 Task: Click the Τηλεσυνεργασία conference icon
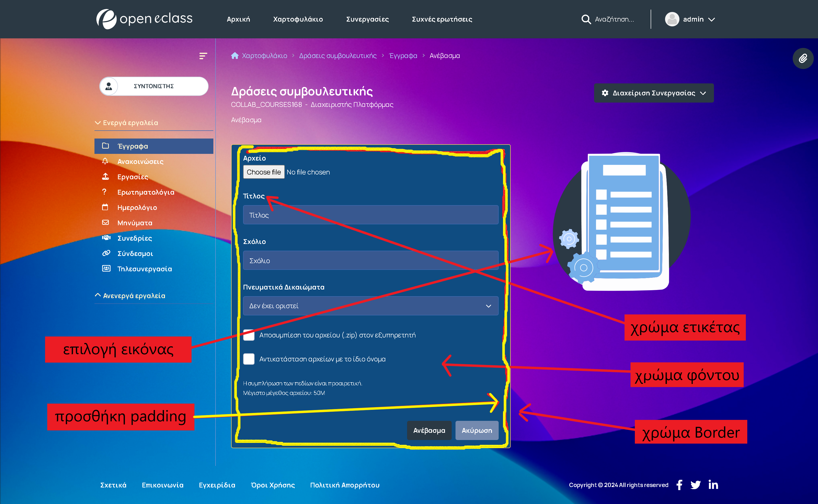[106, 268]
